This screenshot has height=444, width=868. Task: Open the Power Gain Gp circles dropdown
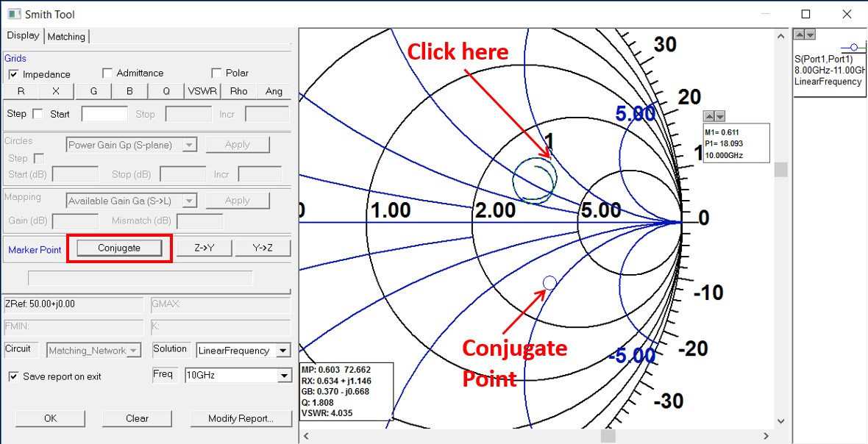(x=191, y=144)
